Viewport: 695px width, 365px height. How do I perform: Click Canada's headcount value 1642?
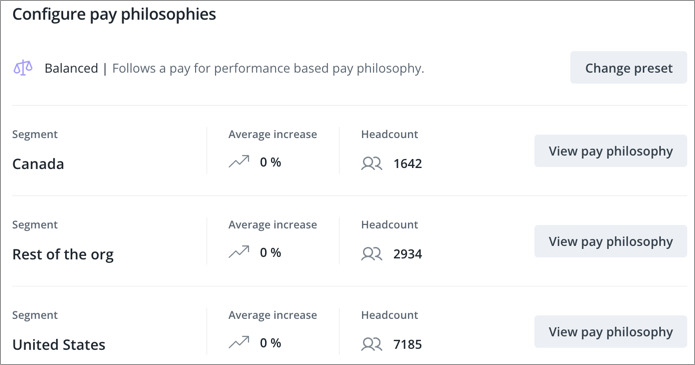[408, 164]
